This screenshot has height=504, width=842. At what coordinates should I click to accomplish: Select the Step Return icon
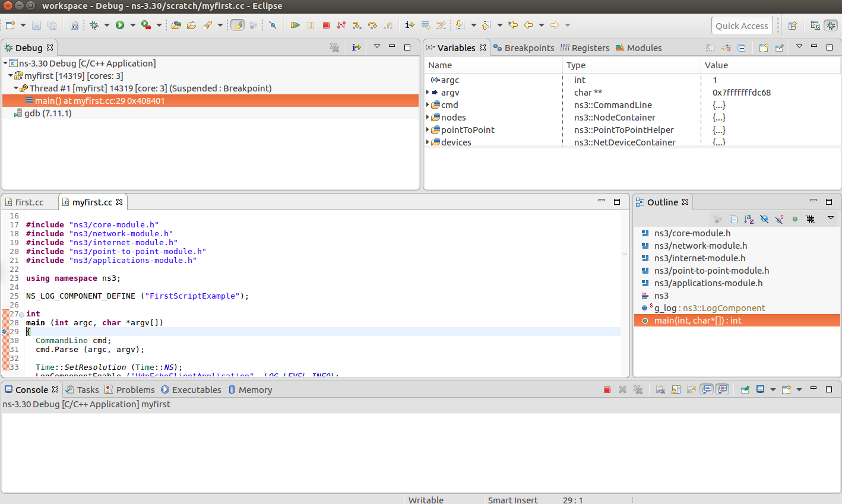click(388, 25)
